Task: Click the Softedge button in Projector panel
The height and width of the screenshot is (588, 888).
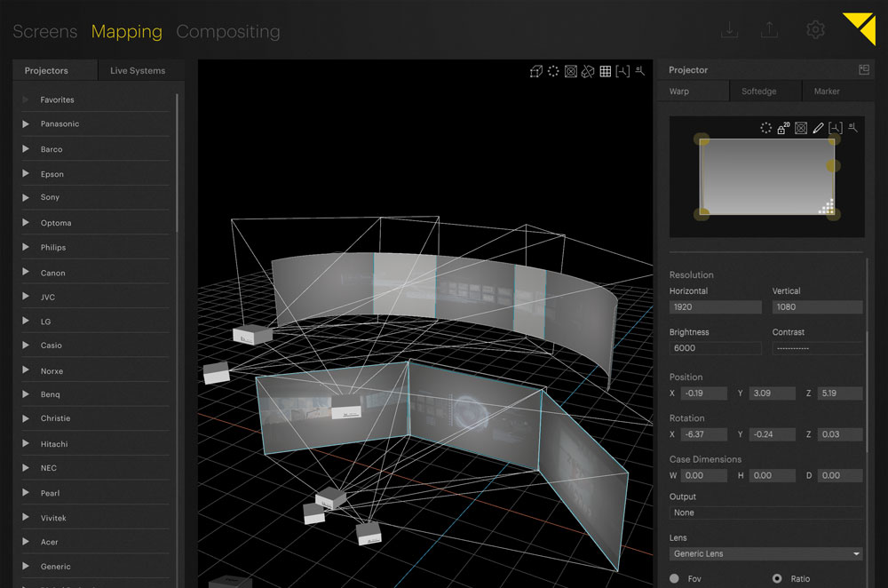Action: [x=765, y=91]
